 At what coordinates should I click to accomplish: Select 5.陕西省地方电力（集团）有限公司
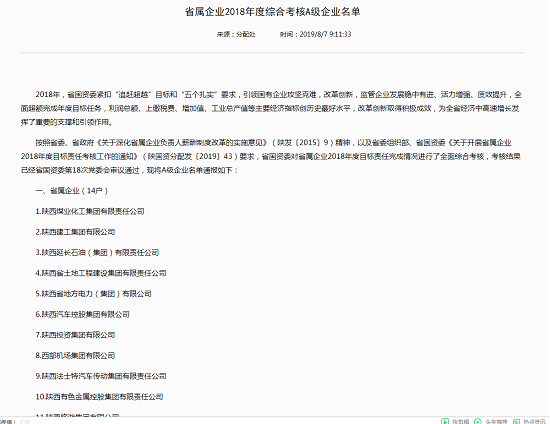(x=93, y=294)
